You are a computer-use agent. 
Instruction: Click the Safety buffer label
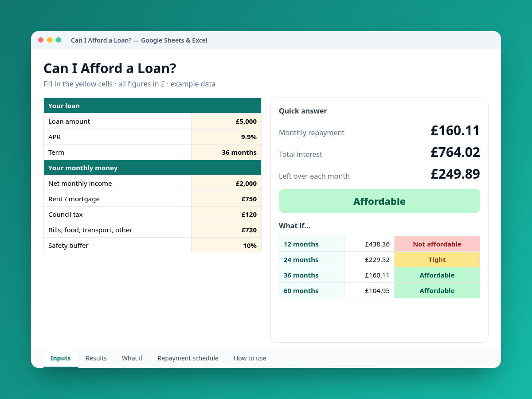[68, 245]
